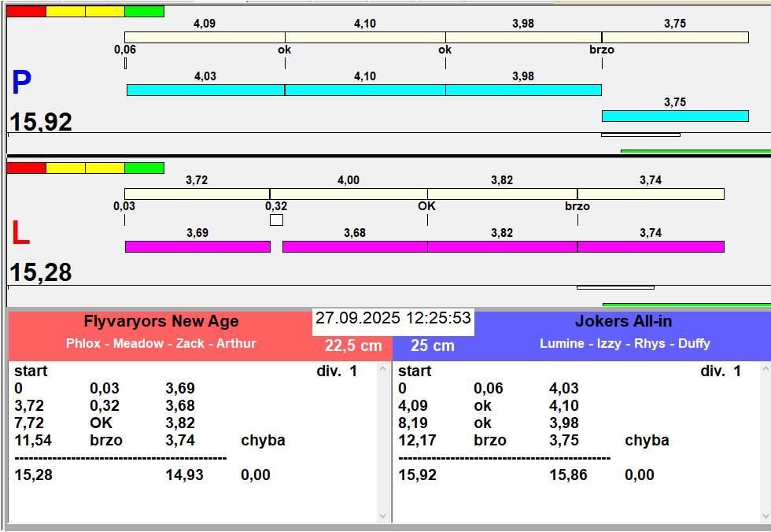Screen dimensions: 771x532
Task: Click the large total time 15,28 in lane L
Action: [41, 272]
